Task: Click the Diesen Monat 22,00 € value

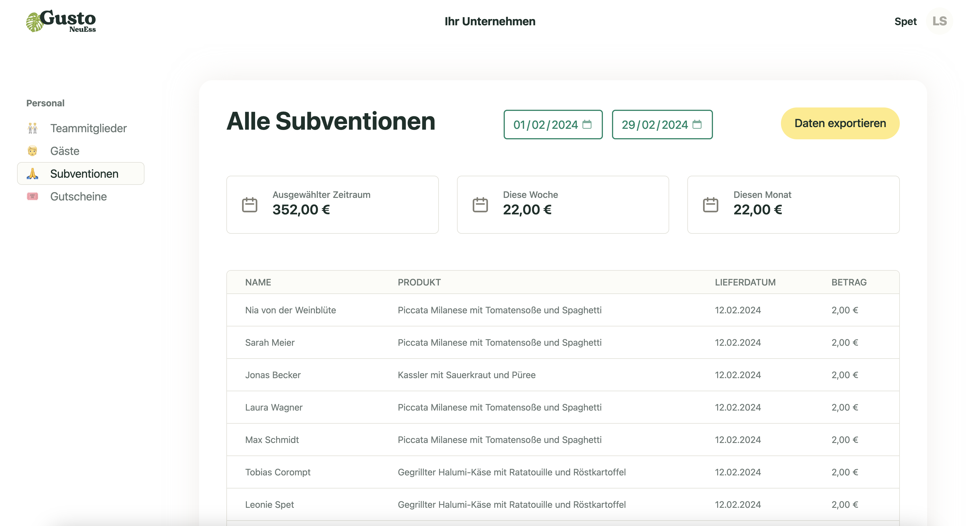Action: tap(757, 210)
